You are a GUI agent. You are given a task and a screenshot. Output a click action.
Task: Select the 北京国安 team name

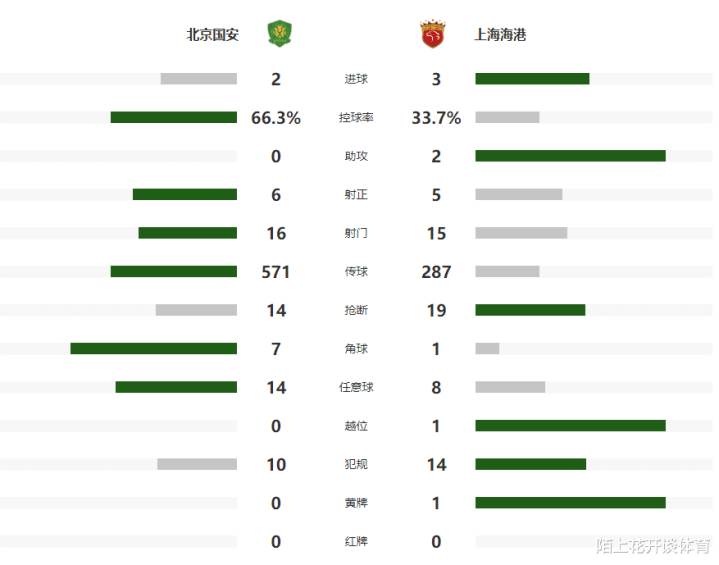(x=213, y=34)
